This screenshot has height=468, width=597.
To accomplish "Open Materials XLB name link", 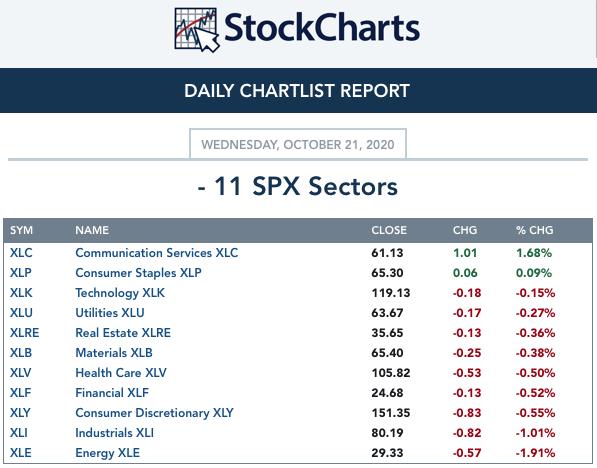I will (x=114, y=353).
